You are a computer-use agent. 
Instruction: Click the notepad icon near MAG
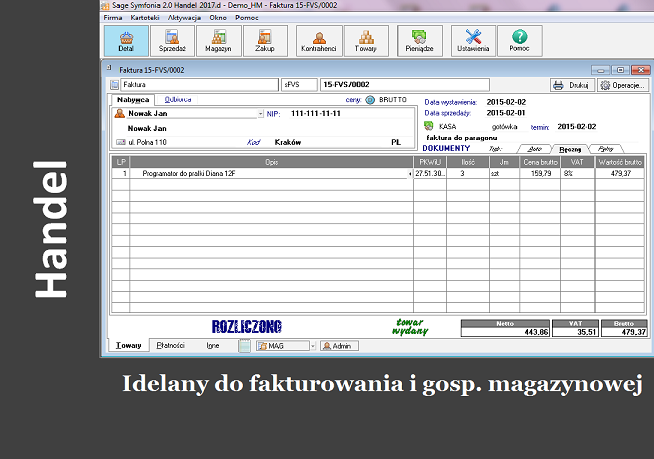click(244, 346)
